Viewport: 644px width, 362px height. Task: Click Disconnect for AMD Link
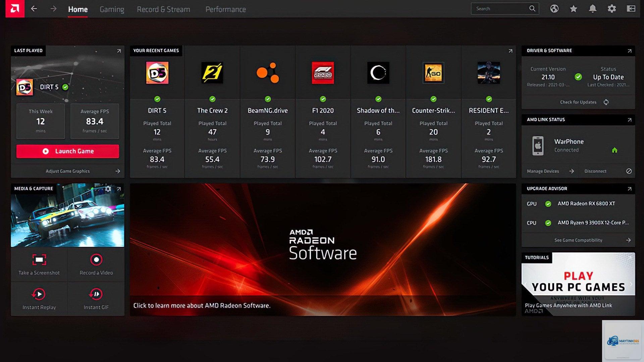pos(595,171)
